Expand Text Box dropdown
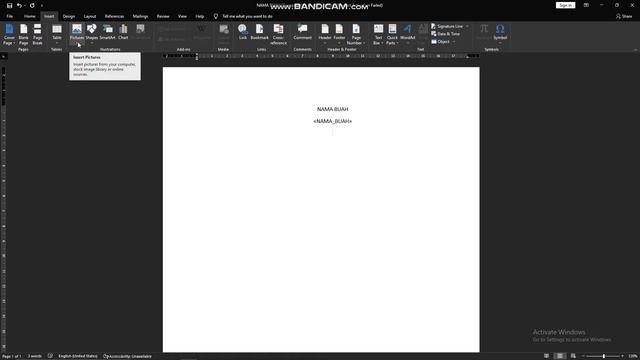This screenshot has width=640, height=360. (x=382, y=43)
